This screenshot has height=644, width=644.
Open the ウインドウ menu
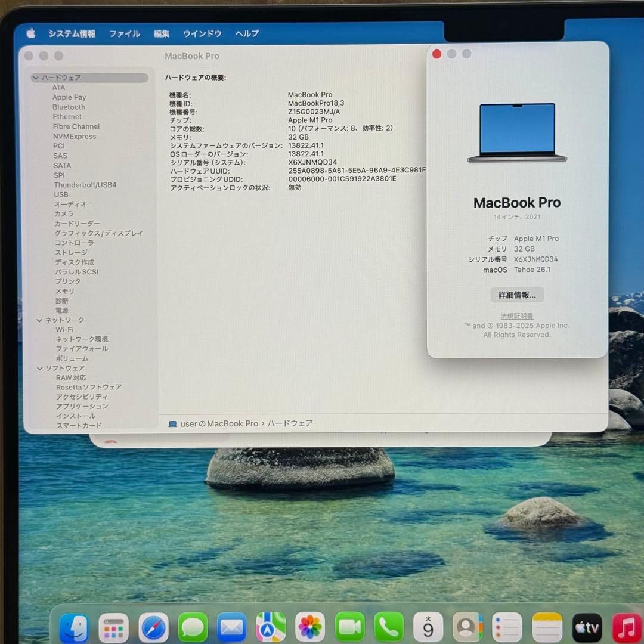click(x=202, y=33)
